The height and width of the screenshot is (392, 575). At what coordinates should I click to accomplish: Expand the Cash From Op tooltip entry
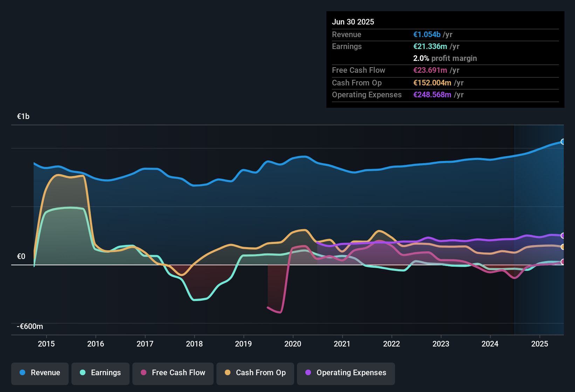[356, 83]
